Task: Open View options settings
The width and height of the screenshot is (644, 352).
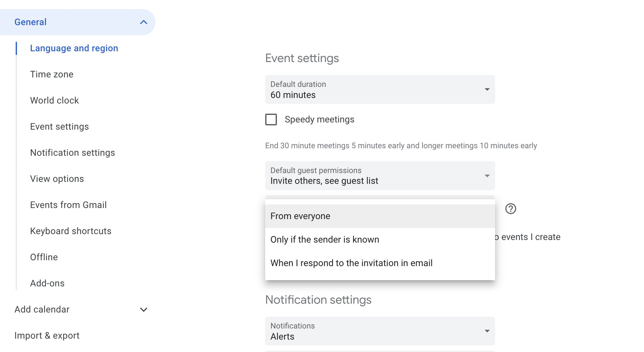Action: [57, 179]
